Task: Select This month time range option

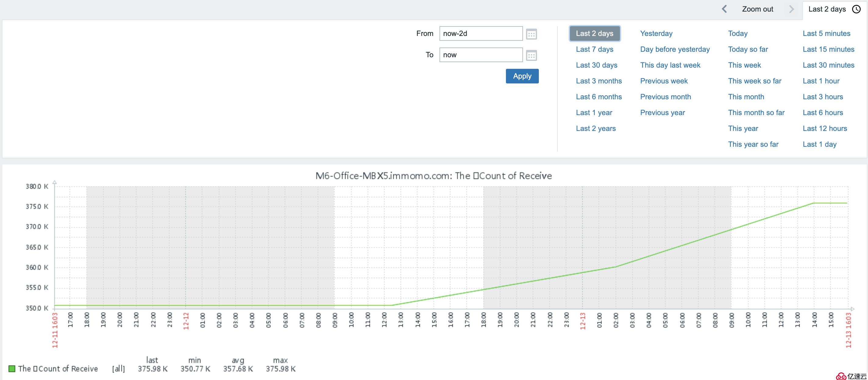Action: 746,97
